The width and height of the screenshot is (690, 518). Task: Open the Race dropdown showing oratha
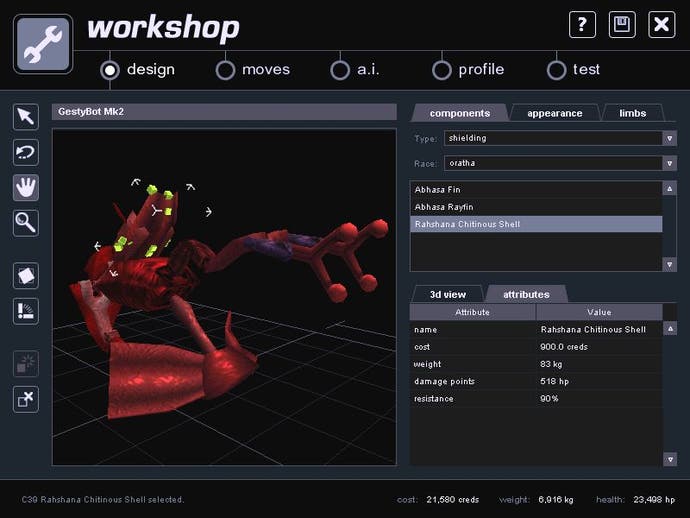tap(669, 163)
